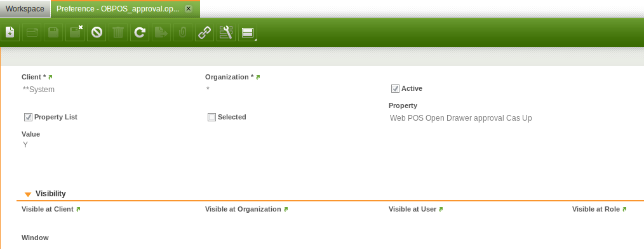Open linked items with chain icon
The width and height of the screenshot is (644, 249).
(204, 32)
